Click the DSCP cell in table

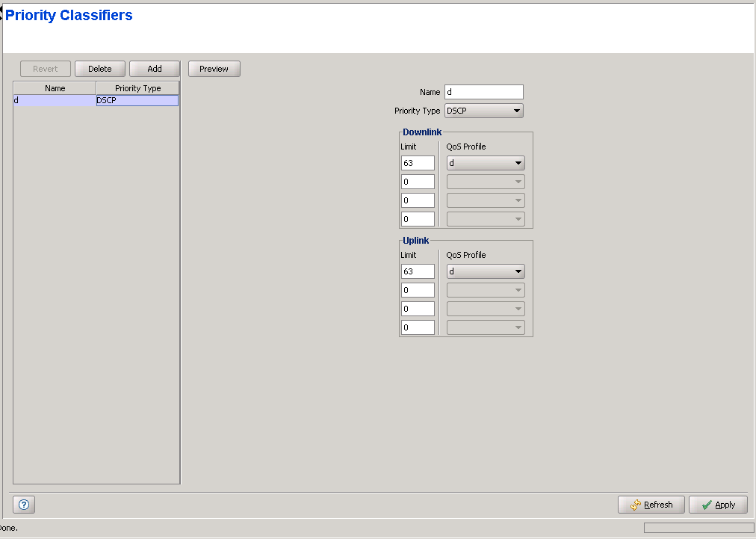coord(137,100)
